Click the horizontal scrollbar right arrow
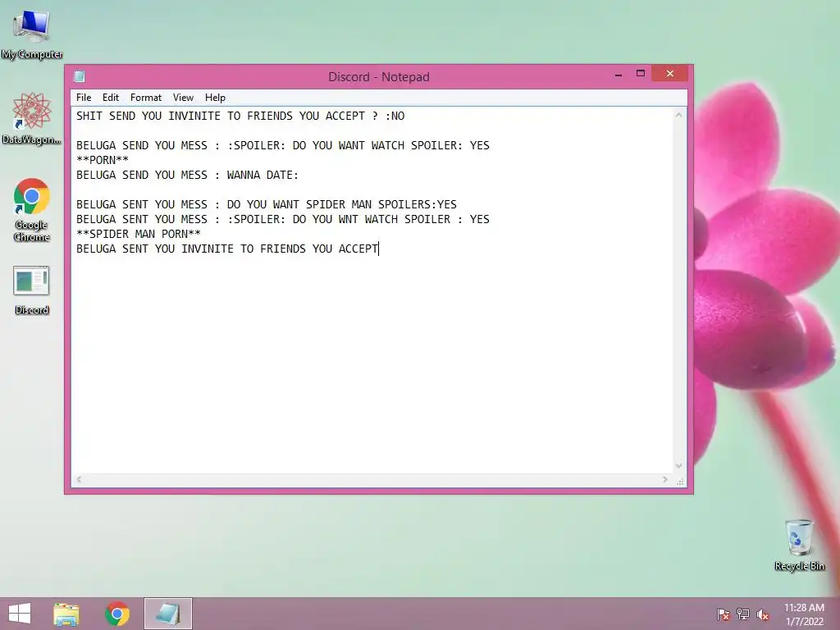 (665, 479)
